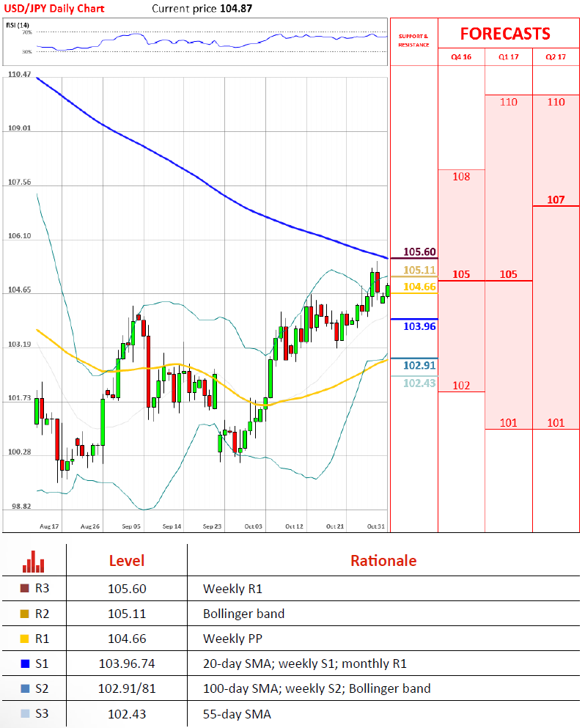Click the FORECASTS heading
Screen dimensions: 585x728
[x=505, y=34]
